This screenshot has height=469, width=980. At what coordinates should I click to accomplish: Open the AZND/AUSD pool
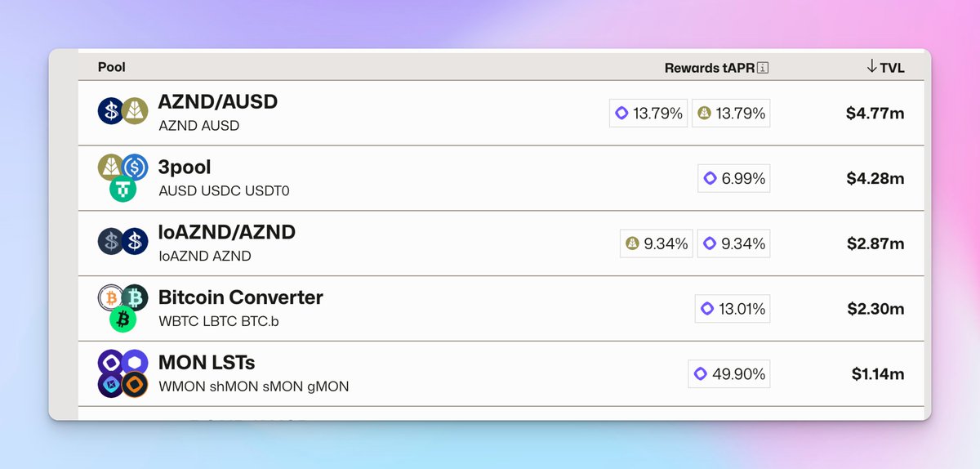217,102
